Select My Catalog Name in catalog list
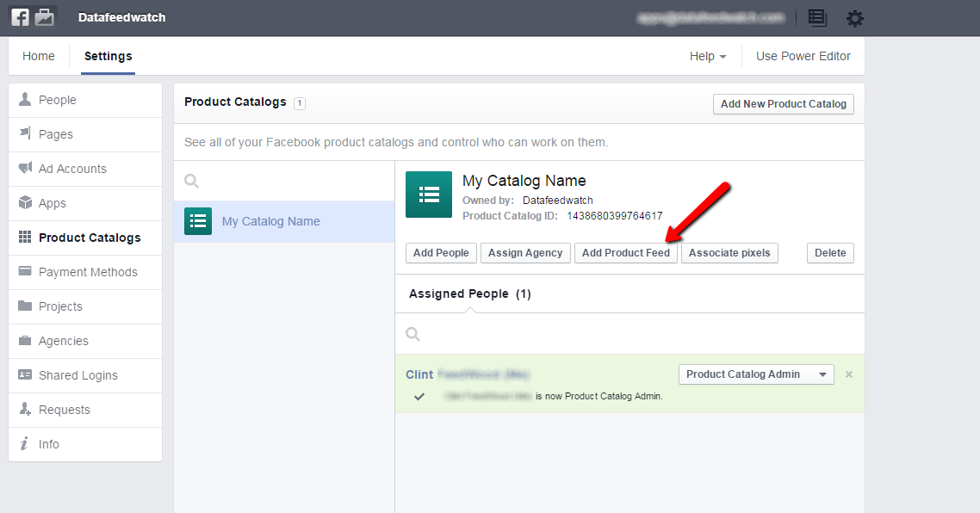The height and width of the screenshot is (513, 980). click(x=284, y=221)
